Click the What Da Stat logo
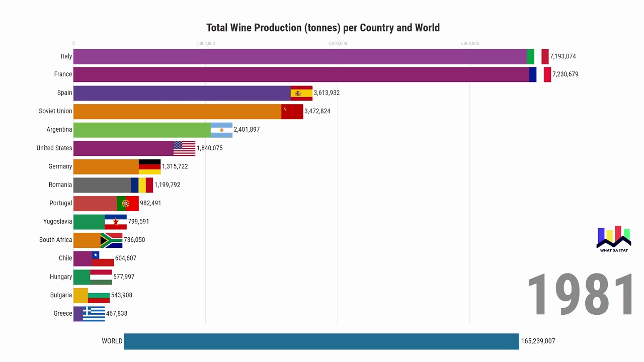644x362 pixels. 613,239
